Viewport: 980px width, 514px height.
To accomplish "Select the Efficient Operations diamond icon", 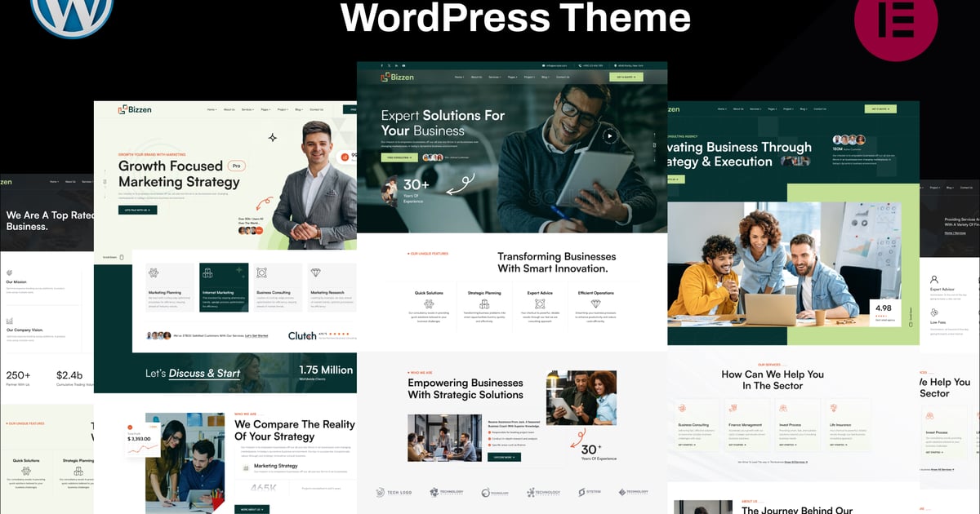I will click(595, 304).
